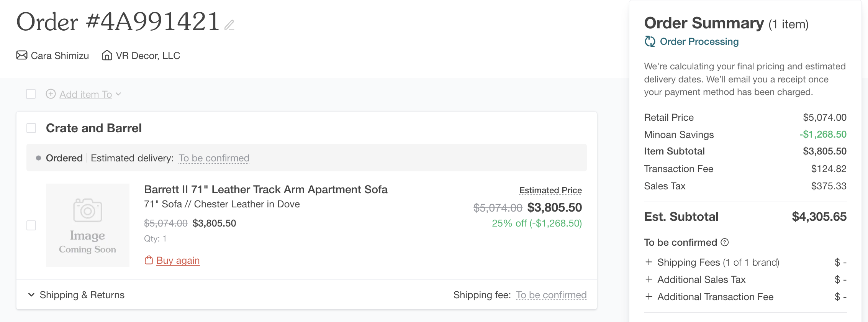Click the plus circle icon for Add item

click(51, 94)
